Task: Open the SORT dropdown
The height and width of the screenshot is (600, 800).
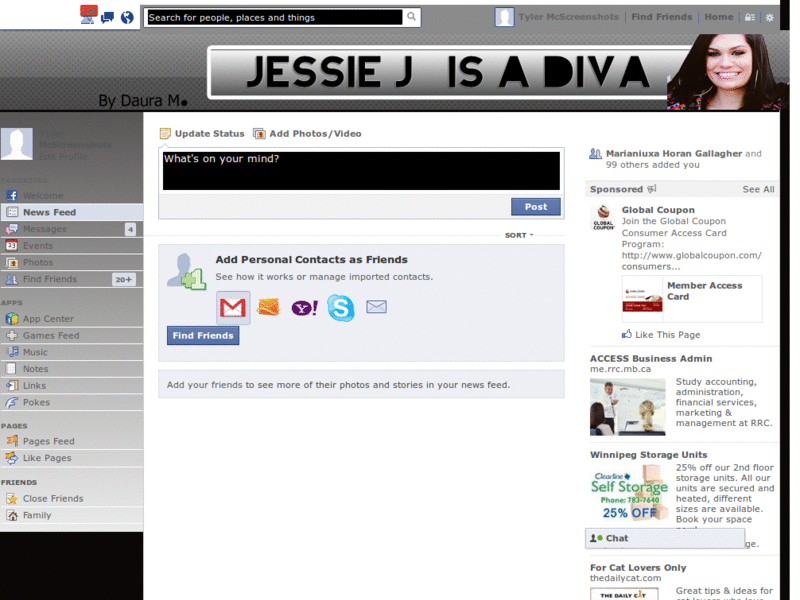Action: 519,235
